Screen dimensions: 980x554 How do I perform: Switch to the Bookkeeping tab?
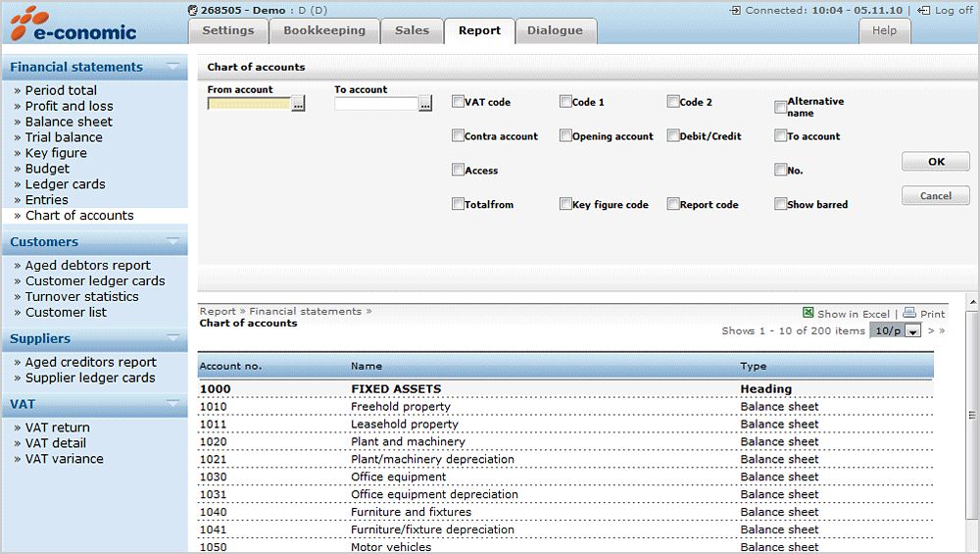323,30
